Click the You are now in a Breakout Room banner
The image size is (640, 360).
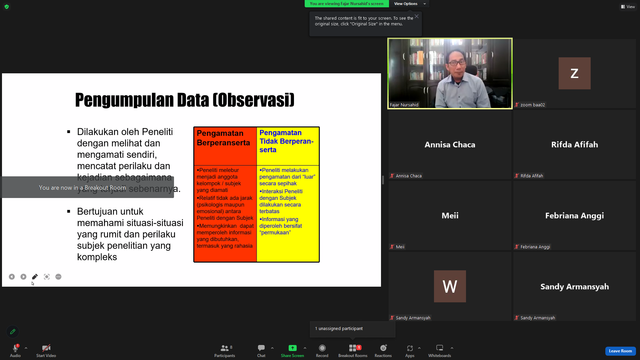tap(88, 187)
